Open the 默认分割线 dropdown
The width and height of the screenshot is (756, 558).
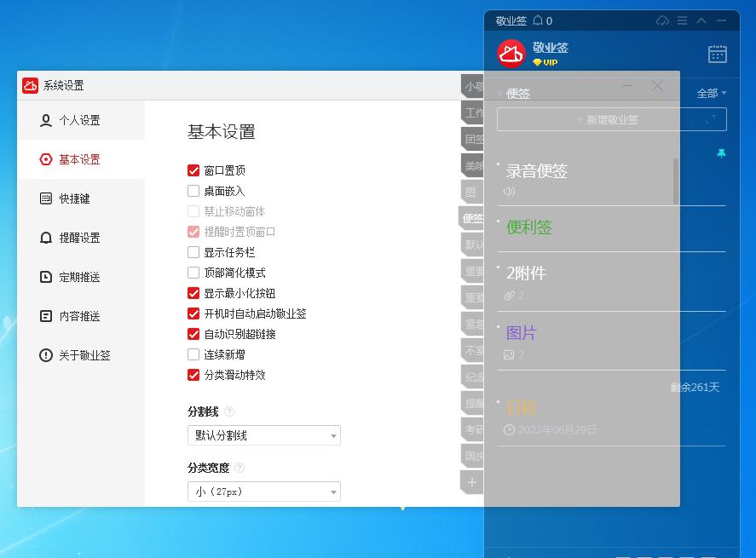(263, 435)
